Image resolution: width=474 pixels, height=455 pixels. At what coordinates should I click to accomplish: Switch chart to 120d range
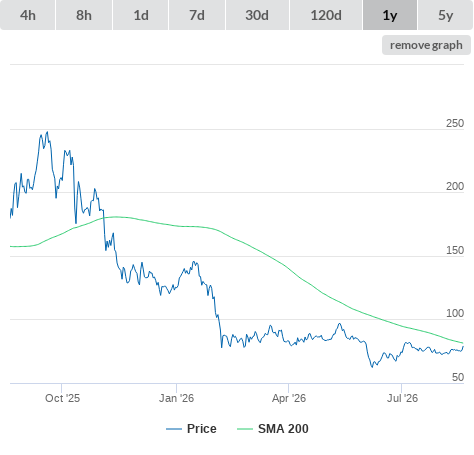[x=326, y=15]
